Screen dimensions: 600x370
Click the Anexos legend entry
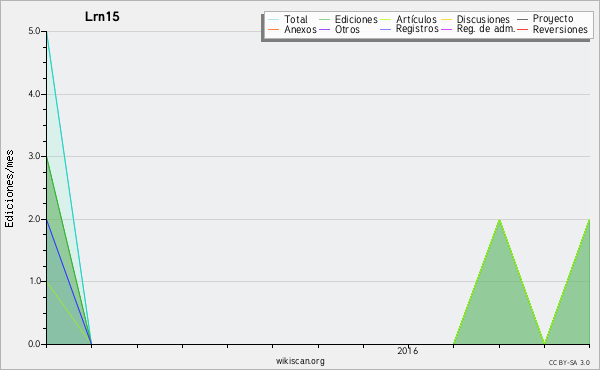pyautogui.click(x=292, y=29)
